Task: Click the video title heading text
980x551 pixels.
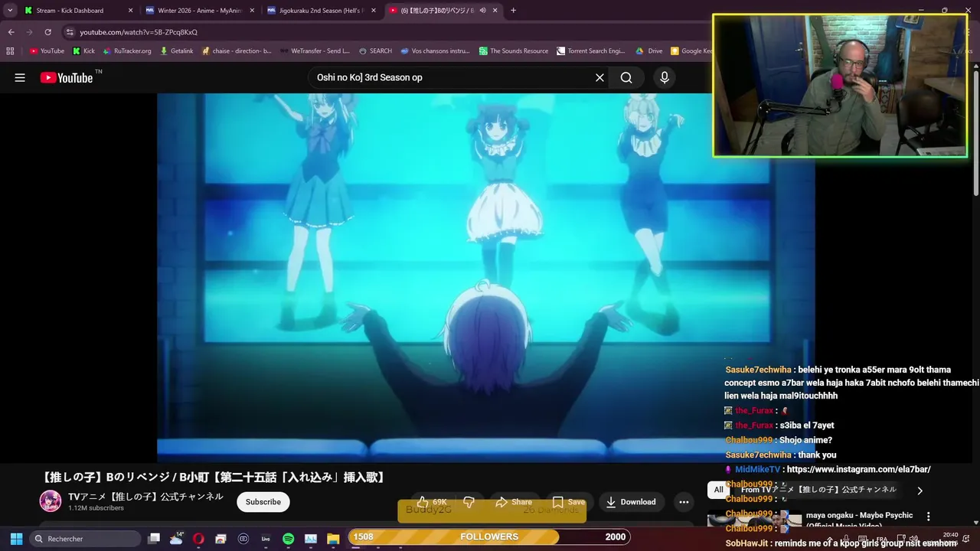Action: pyautogui.click(x=215, y=478)
